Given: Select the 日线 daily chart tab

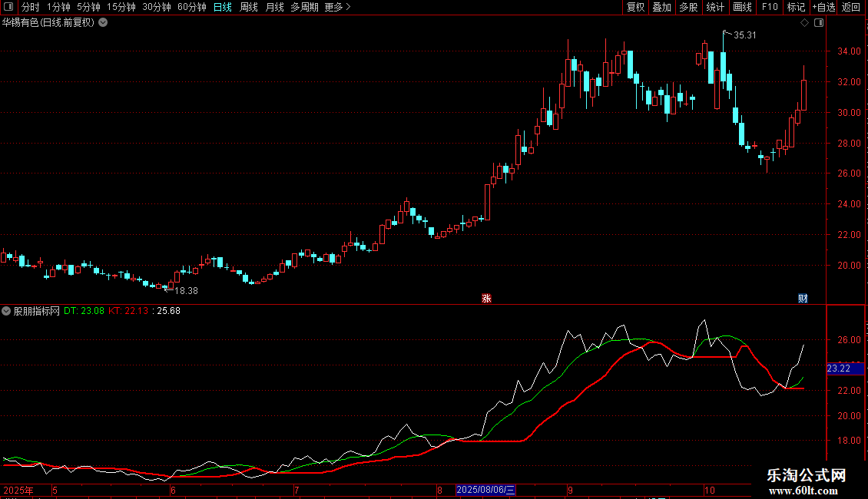Looking at the screenshot, I should [x=223, y=7].
